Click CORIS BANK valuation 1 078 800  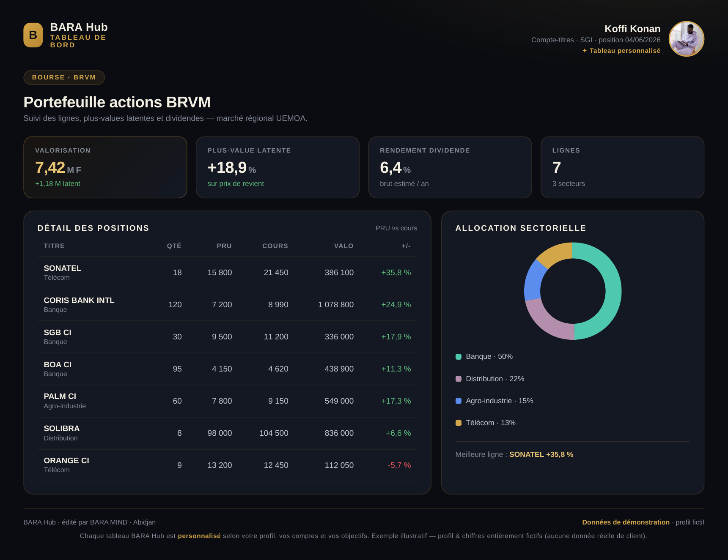point(336,305)
